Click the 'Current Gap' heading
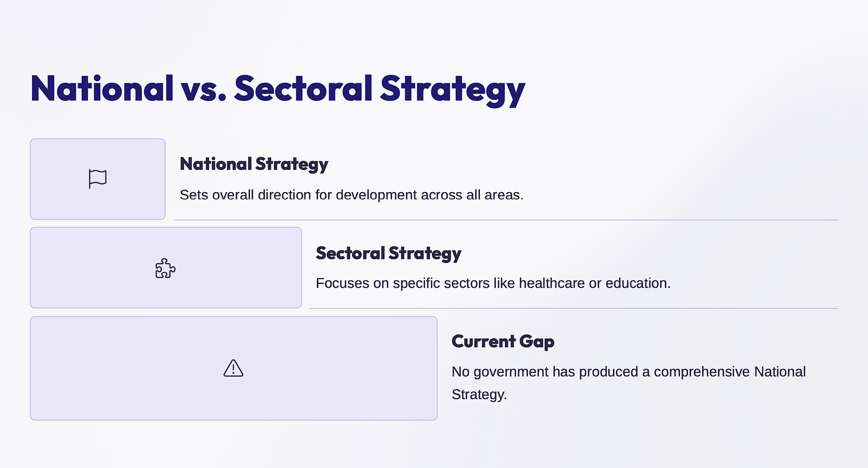868x468 pixels. (x=503, y=342)
